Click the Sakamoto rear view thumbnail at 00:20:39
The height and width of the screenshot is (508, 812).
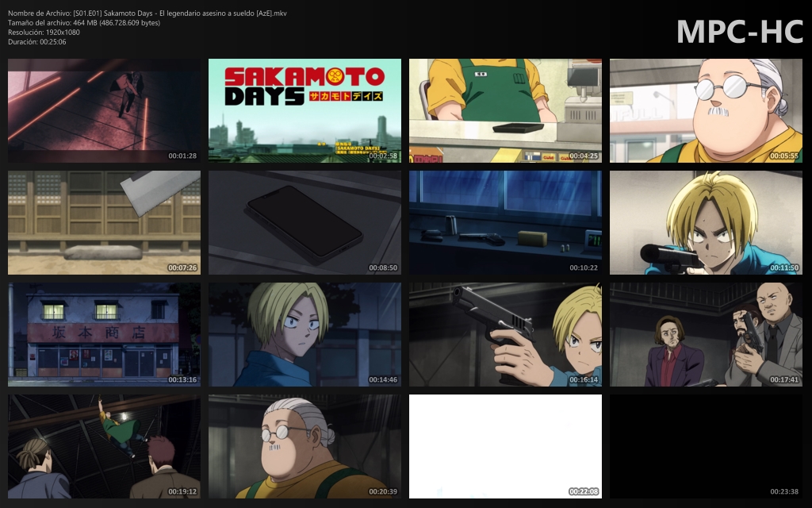click(305, 445)
